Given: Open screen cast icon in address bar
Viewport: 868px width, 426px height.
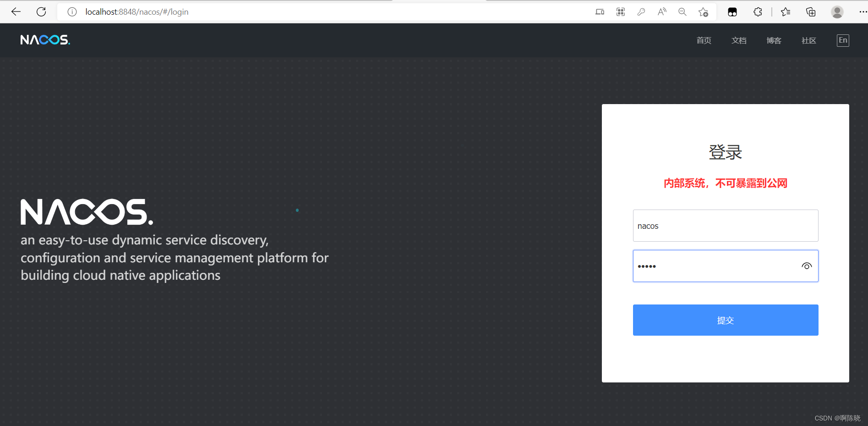Looking at the screenshot, I should pos(600,12).
